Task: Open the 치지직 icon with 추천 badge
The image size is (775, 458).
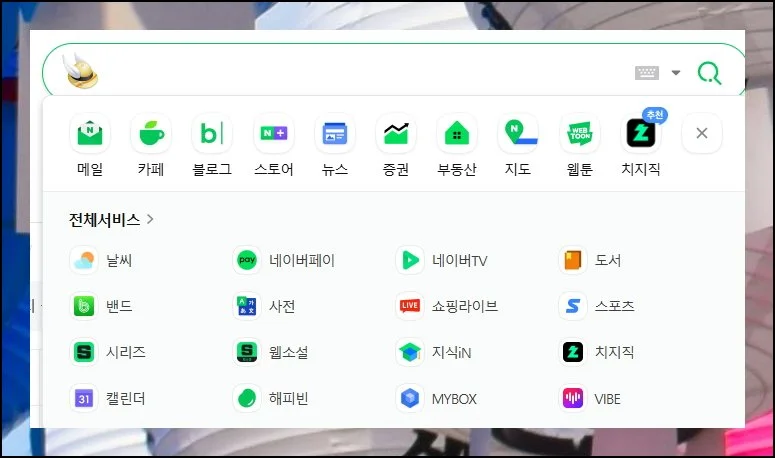Action: pos(641,133)
